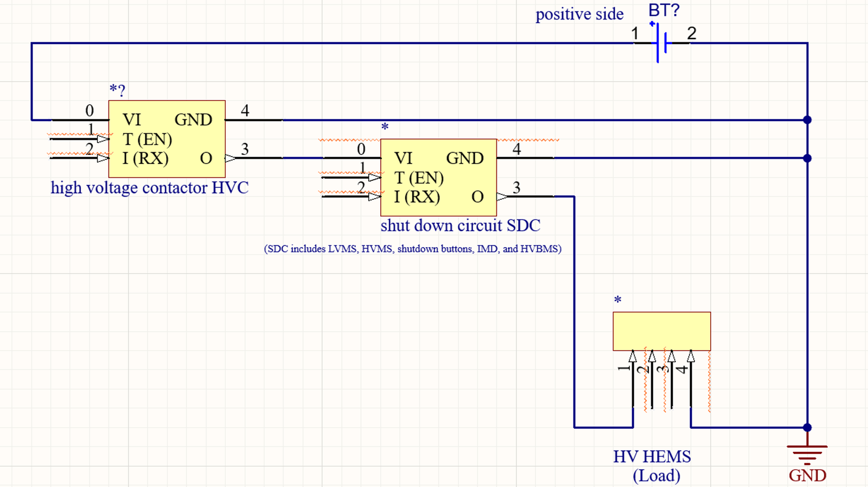Select the T (EN) input pin arrow of SDC
The height and width of the screenshot is (487, 868).
click(x=375, y=178)
